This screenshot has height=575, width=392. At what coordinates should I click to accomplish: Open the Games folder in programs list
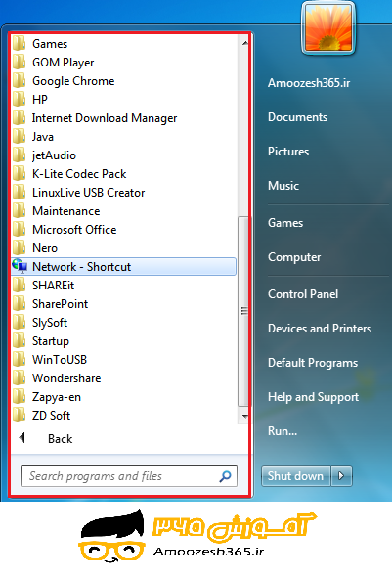123,44
